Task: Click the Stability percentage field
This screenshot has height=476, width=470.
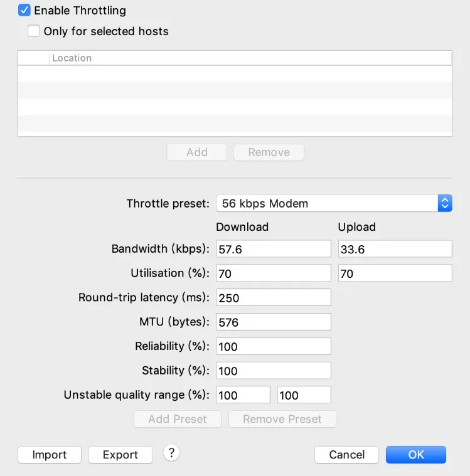Action: [273, 371]
